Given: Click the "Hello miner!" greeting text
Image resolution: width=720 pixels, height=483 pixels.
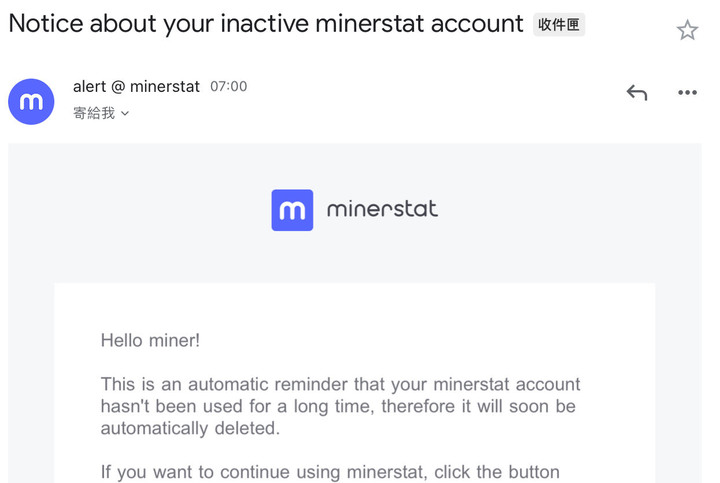Looking at the screenshot, I should point(150,340).
